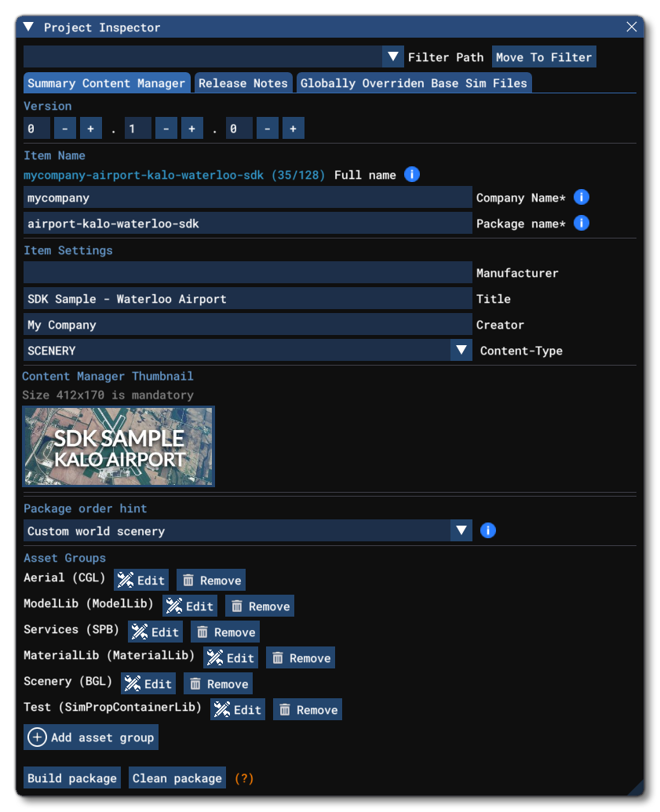This screenshot has width=660, height=812.
Task: Click the info icon next to Package order hint
Action: click(487, 530)
